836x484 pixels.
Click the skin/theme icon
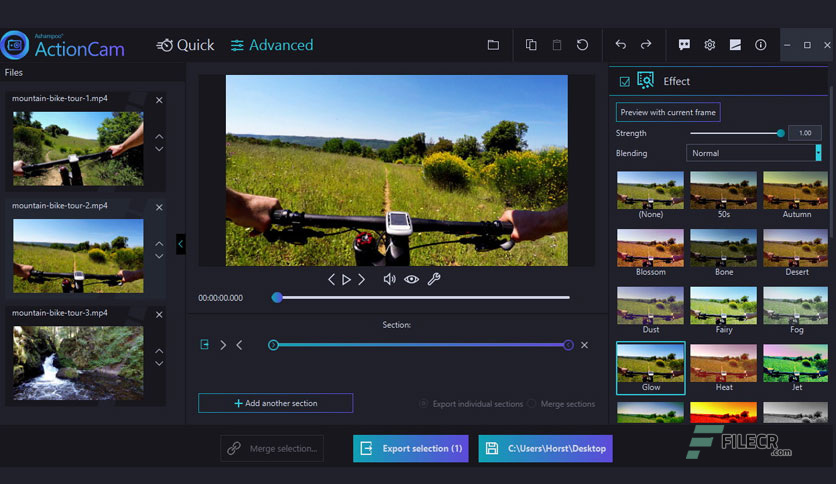[735, 45]
